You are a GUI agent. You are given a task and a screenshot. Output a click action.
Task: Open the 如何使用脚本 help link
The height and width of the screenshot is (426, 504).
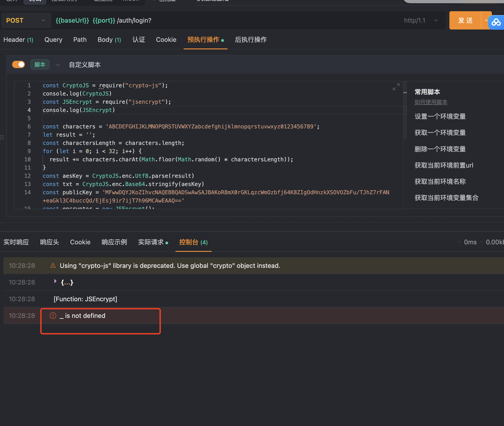pyautogui.click(x=431, y=102)
